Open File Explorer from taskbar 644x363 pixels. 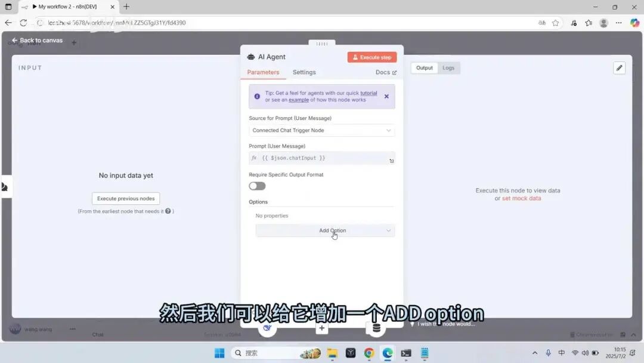(332, 353)
